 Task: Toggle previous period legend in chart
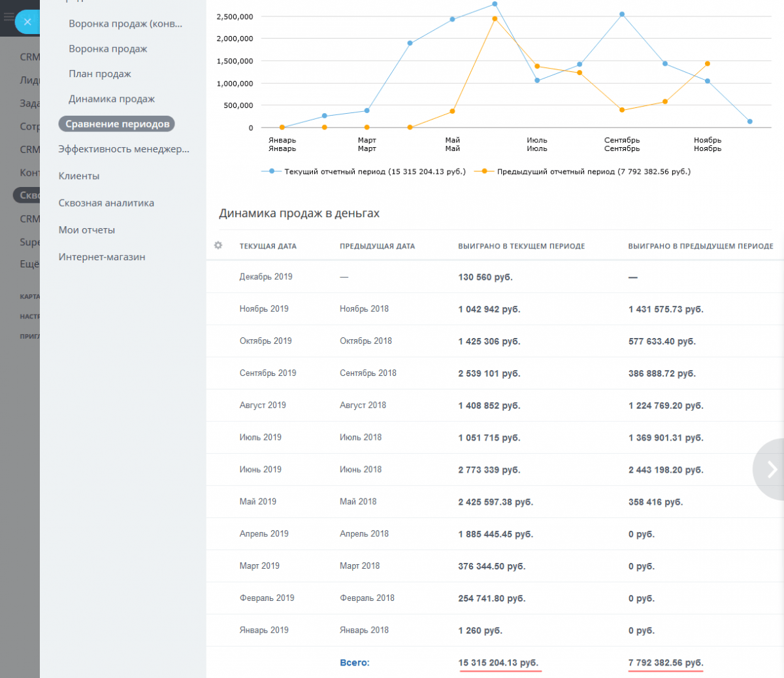point(582,171)
